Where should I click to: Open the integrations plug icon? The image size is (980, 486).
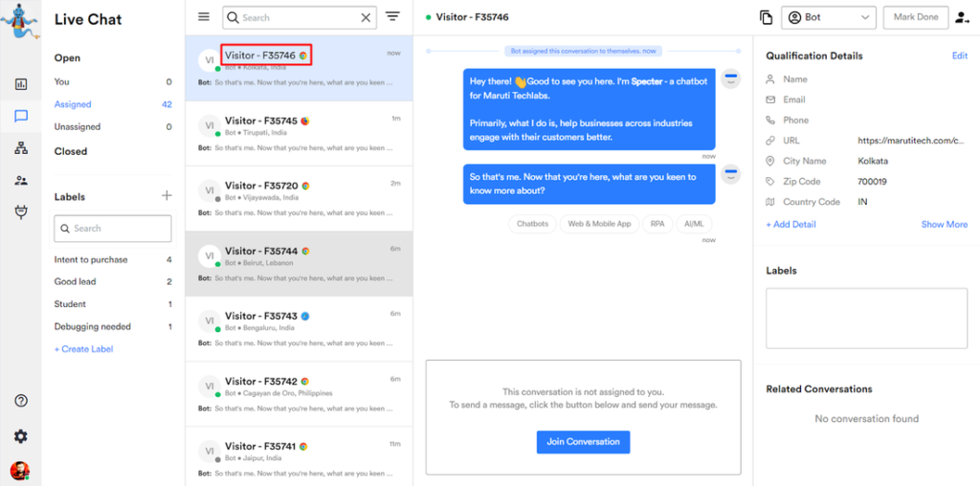[21, 211]
